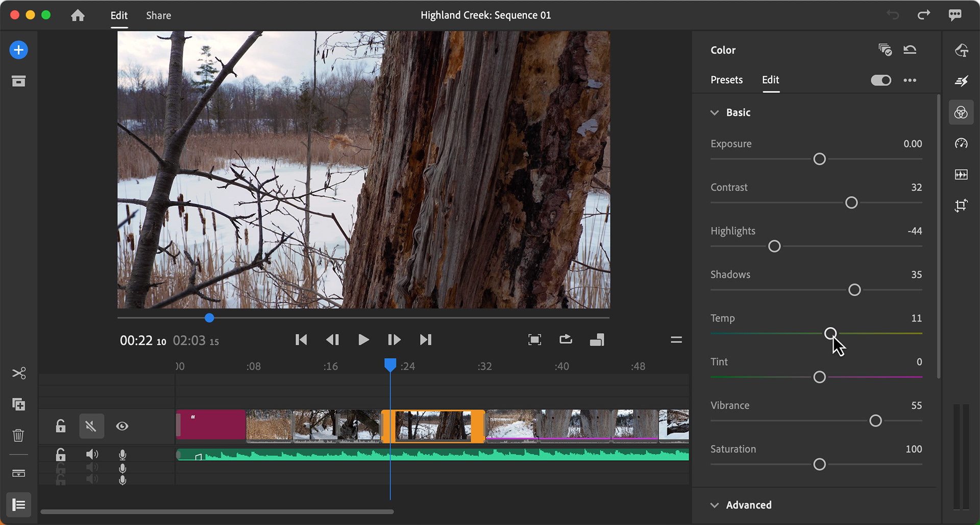This screenshot has width=980, height=525.
Task: Toggle the video track visibility eye
Action: (x=122, y=426)
